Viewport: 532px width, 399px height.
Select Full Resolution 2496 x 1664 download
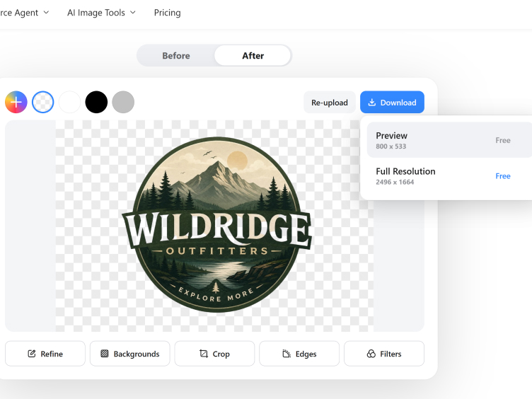[449, 175]
